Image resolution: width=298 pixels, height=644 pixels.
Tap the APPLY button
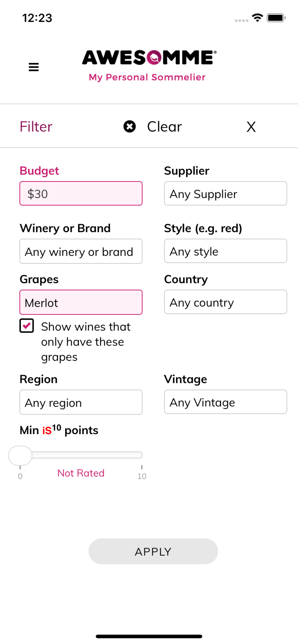(153, 551)
